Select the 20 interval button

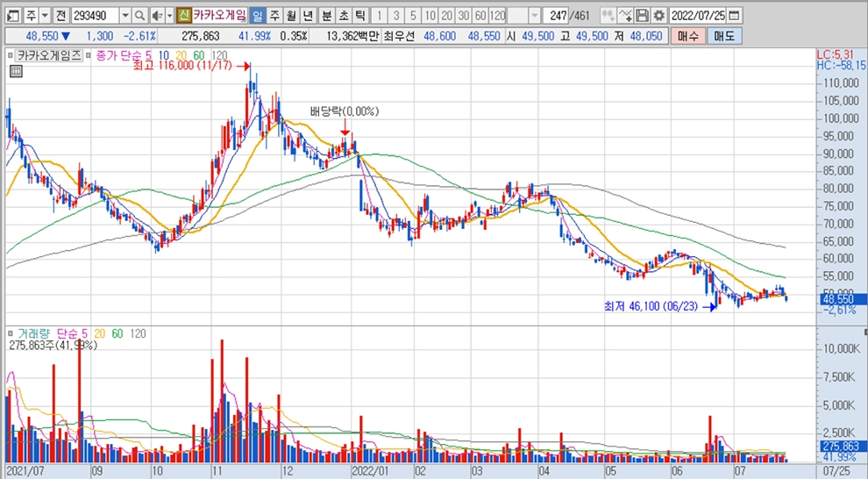pos(447,16)
